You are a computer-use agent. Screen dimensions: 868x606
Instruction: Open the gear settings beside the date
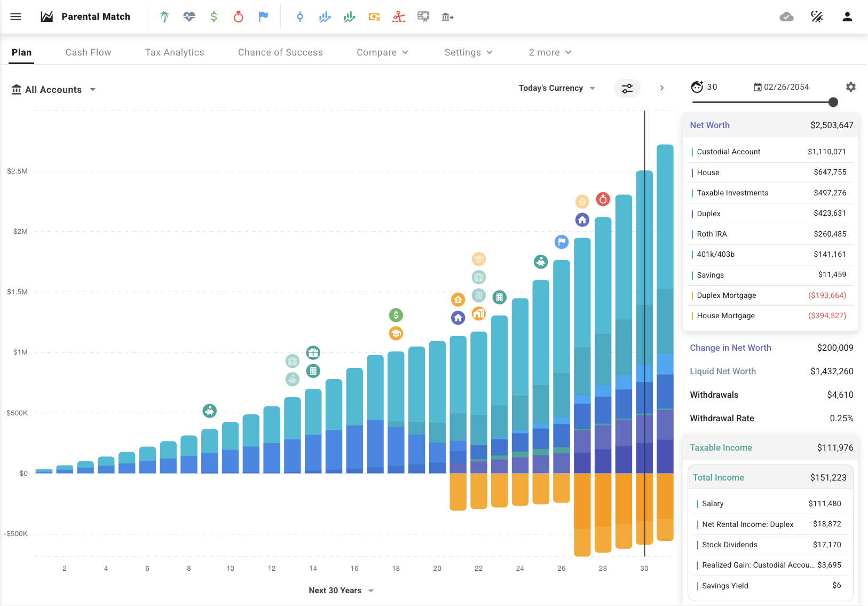(851, 86)
